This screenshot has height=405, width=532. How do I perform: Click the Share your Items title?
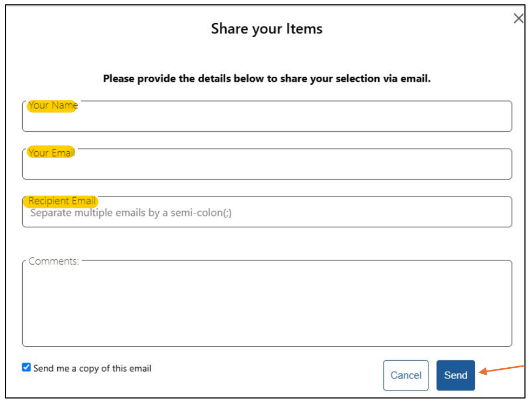(x=266, y=29)
